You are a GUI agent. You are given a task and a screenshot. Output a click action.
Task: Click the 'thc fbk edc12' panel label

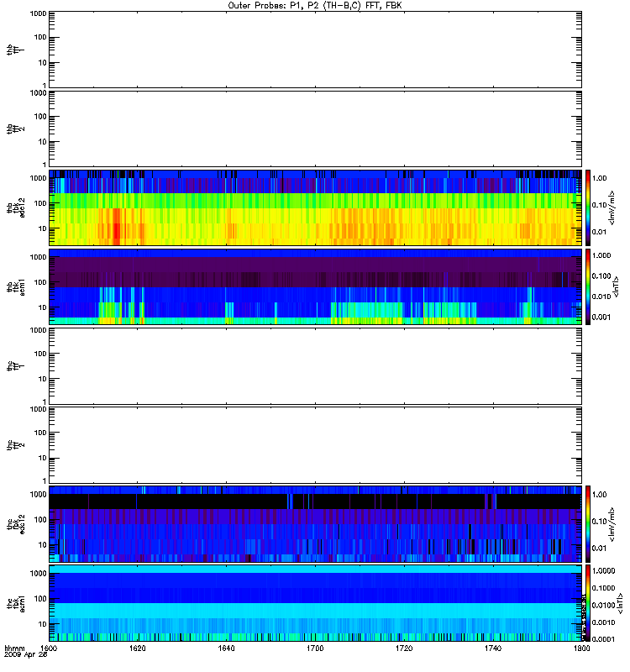15,524
